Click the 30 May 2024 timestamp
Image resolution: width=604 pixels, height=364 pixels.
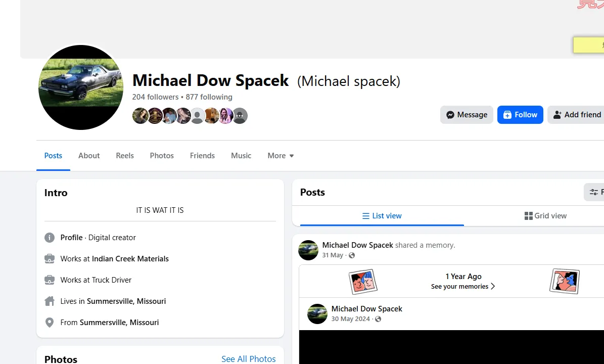click(351, 319)
